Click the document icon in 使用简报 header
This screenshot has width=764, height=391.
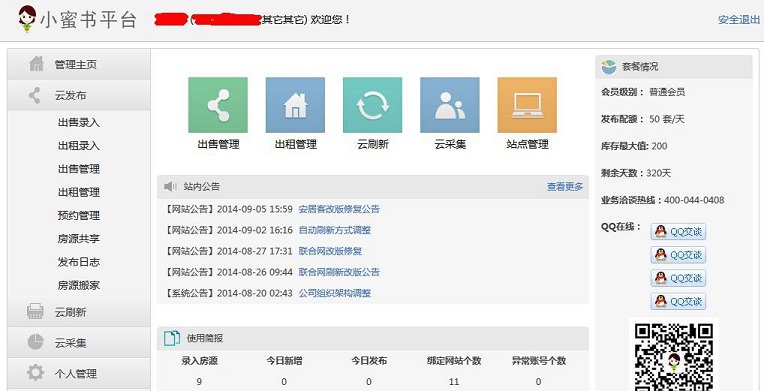point(172,338)
